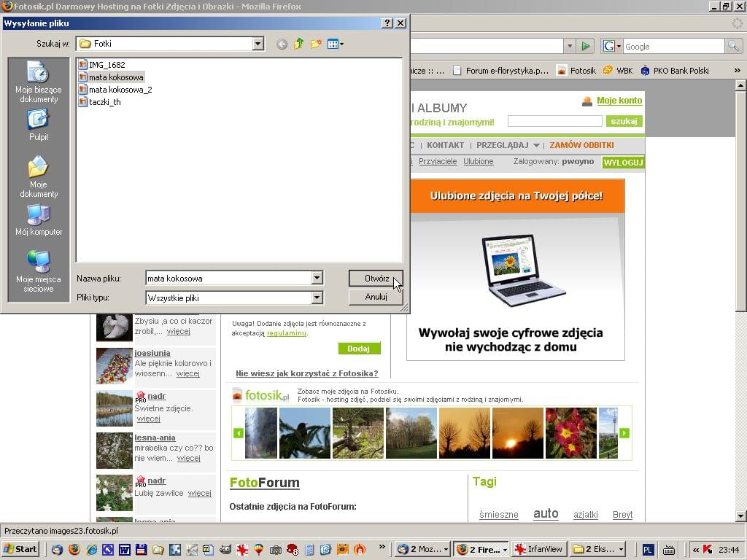The height and width of the screenshot is (560, 747).
Task: Open the Moje konto link
Action: tap(619, 101)
